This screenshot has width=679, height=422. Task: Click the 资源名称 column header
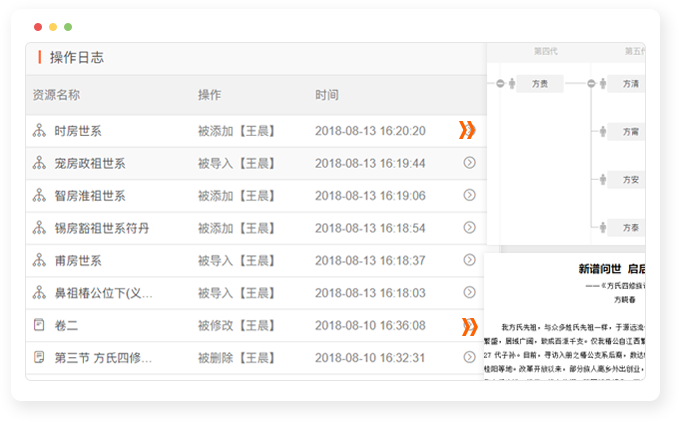56,95
